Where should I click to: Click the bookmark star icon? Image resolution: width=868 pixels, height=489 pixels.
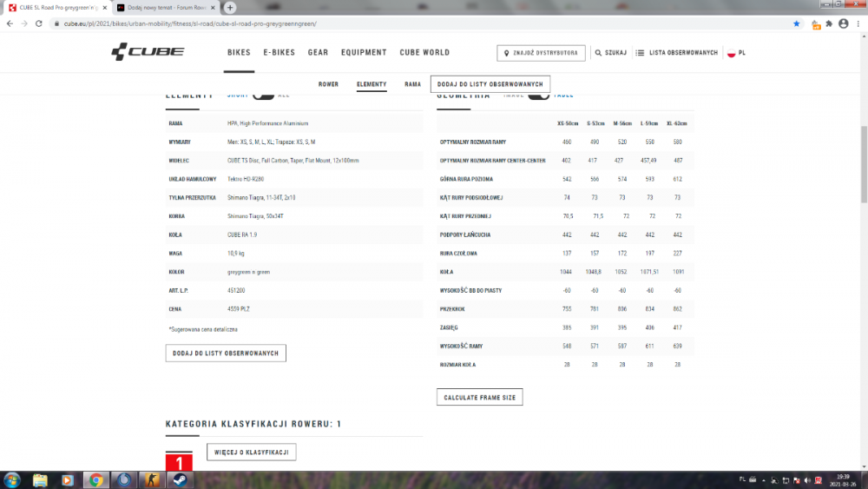tap(797, 23)
